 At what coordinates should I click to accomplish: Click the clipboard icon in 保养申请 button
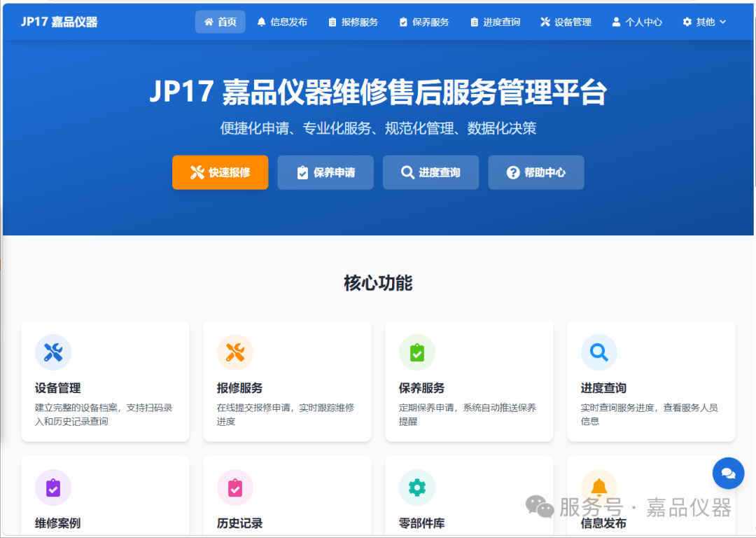302,172
